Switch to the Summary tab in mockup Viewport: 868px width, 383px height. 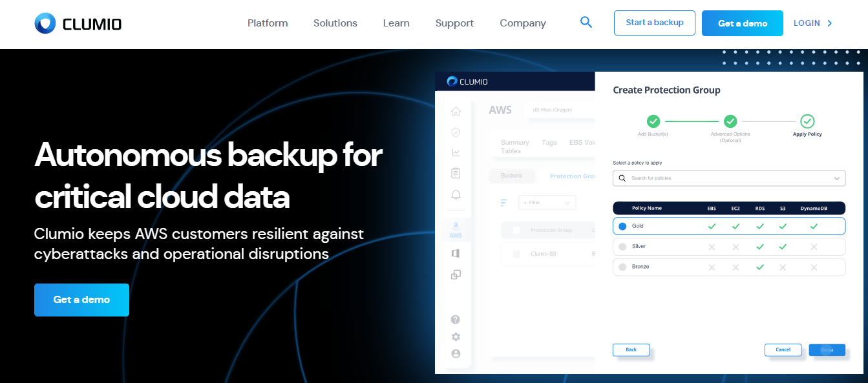[515, 143]
